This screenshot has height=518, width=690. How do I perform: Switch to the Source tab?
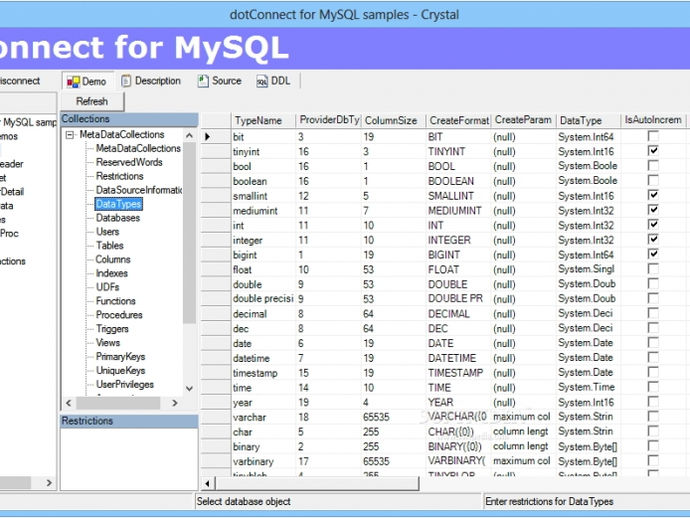pyautogui.click(x=220, y=81)
